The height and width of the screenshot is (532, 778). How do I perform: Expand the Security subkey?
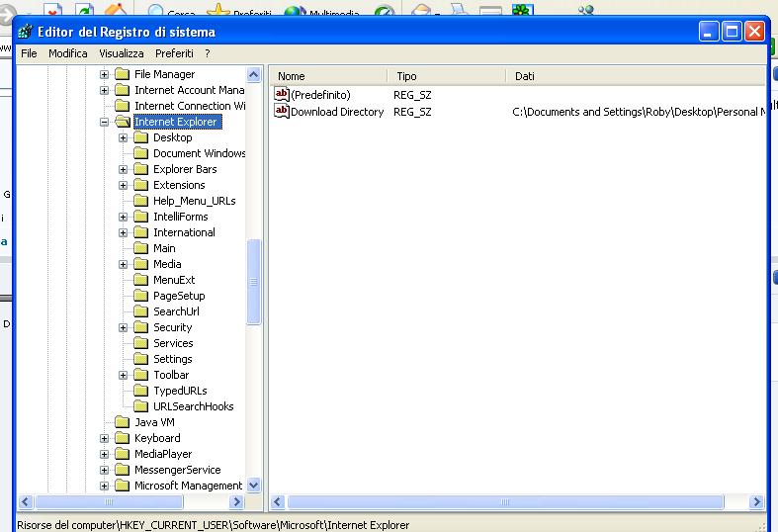tap(123, 327)
